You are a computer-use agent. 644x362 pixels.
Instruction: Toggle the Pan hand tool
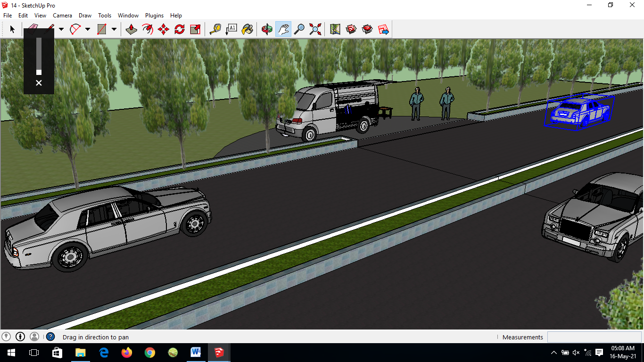pyautogui.click(x=283, y=29)
